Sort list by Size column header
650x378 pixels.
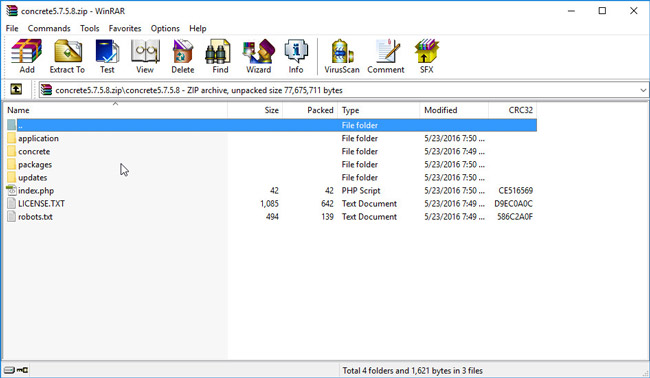click(255, 110)
